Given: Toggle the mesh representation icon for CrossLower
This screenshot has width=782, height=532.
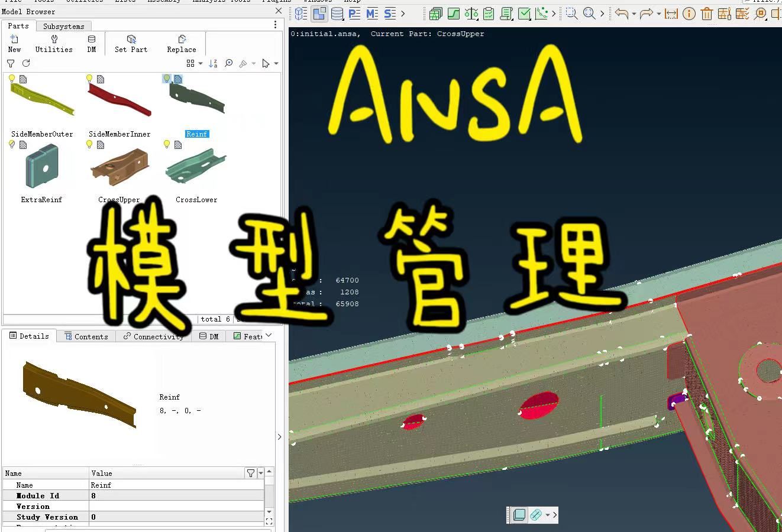Looking at the screenshot, I should (x=178, y=145).
